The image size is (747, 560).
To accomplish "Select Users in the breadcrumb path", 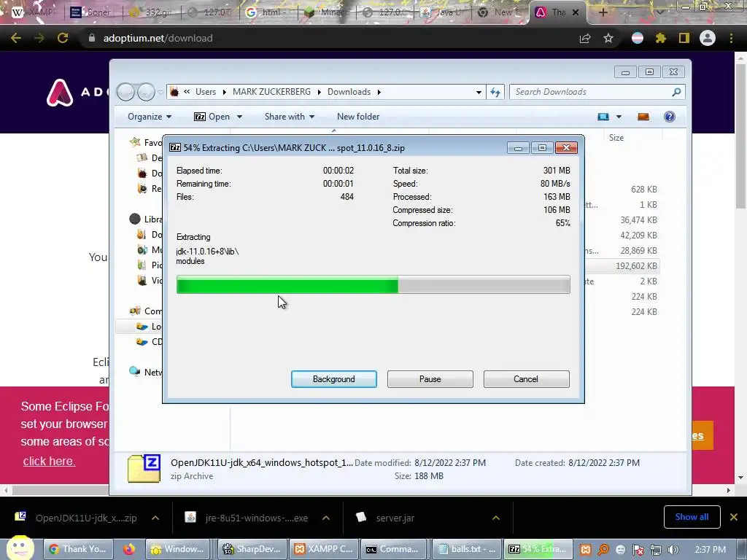I will click(205, 92).
